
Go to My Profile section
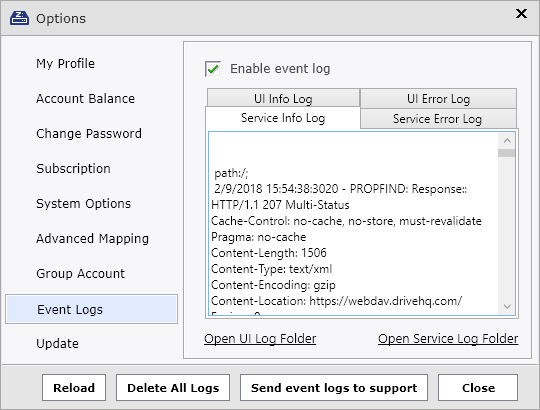tap(65, 64)
